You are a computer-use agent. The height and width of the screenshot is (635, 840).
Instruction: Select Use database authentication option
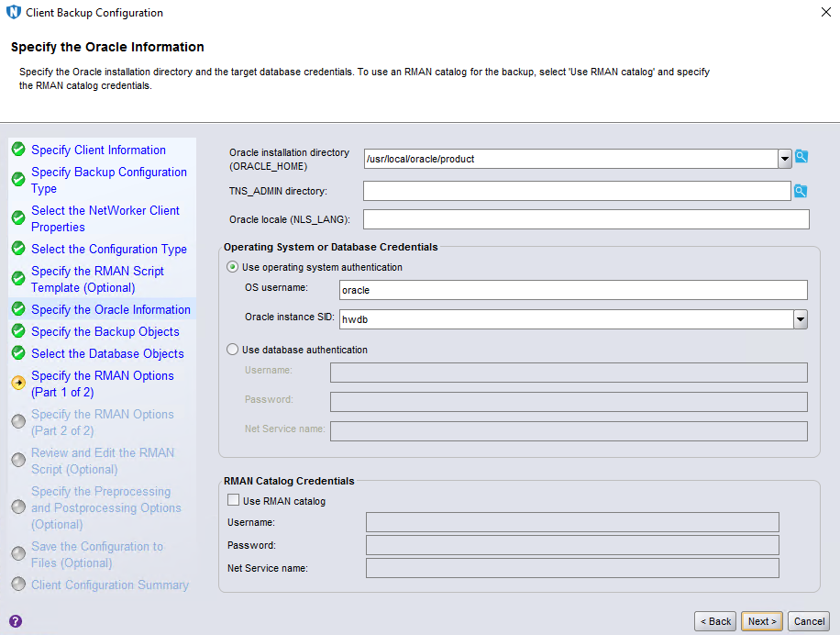(x=233, y=350)
